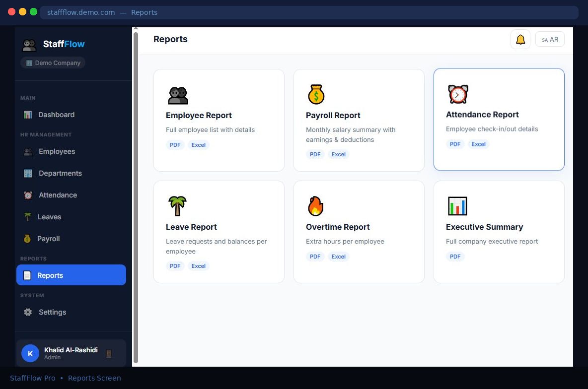Click the building icon in Demo Company badge
The width and height of the screenshot is (588, 389).
(29, 63)
